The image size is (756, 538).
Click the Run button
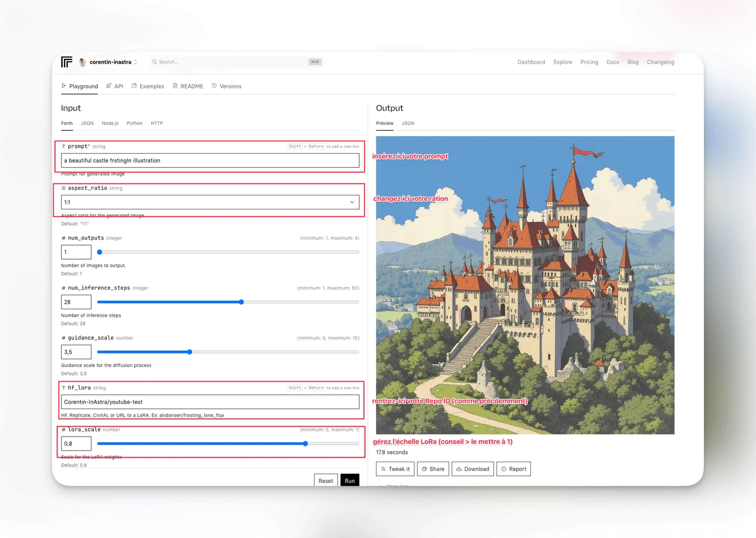click(350, 480)
